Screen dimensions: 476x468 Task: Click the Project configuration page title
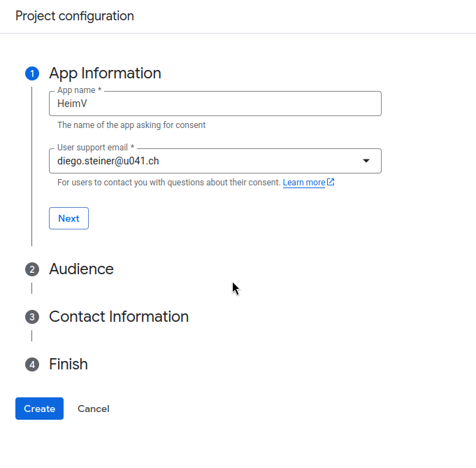(x=75, y=16)
